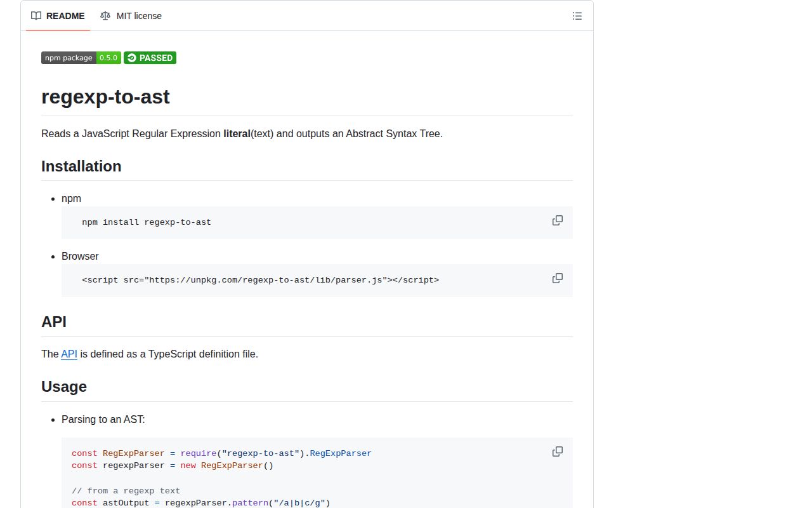Click the 'Browser' list item text
The image size is (812, 508).
pyautogui.click(x=80, y=257)
